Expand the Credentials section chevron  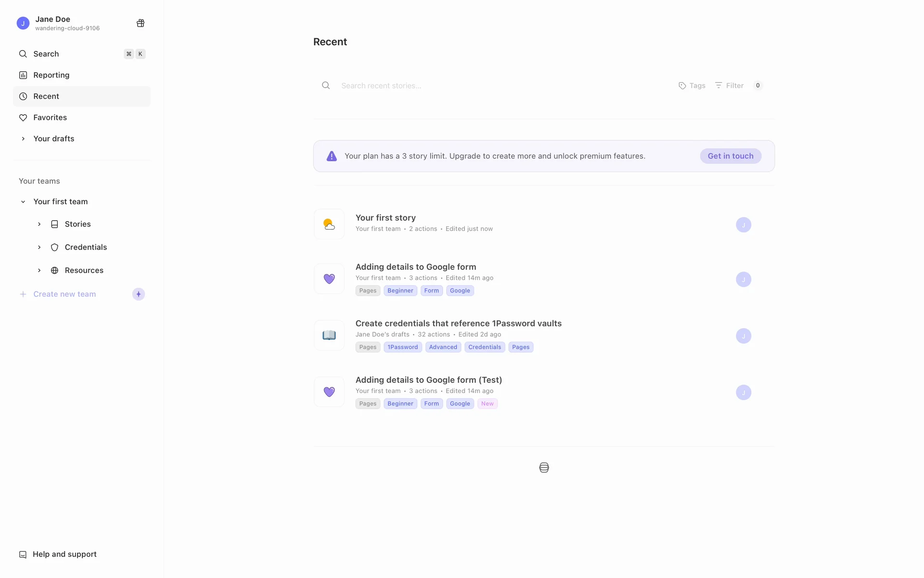tap(39, 248)
